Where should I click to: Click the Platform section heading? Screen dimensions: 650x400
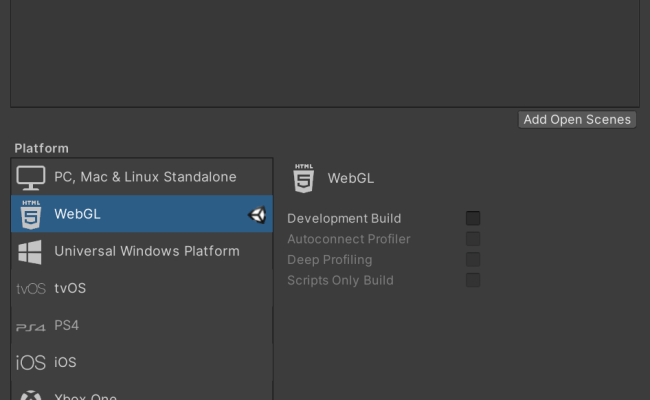click(41, 148)
